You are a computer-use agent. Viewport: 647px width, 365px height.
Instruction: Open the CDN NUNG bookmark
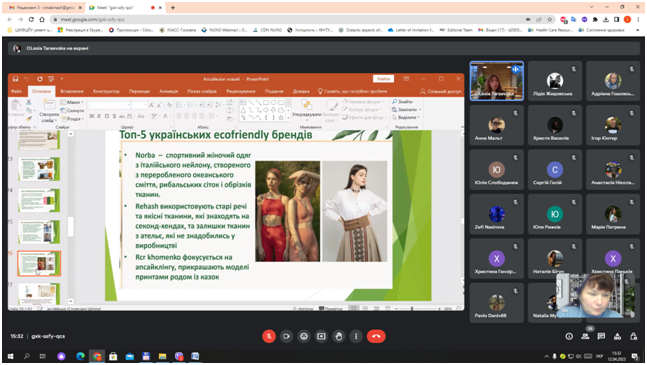(x=267, y=30)
